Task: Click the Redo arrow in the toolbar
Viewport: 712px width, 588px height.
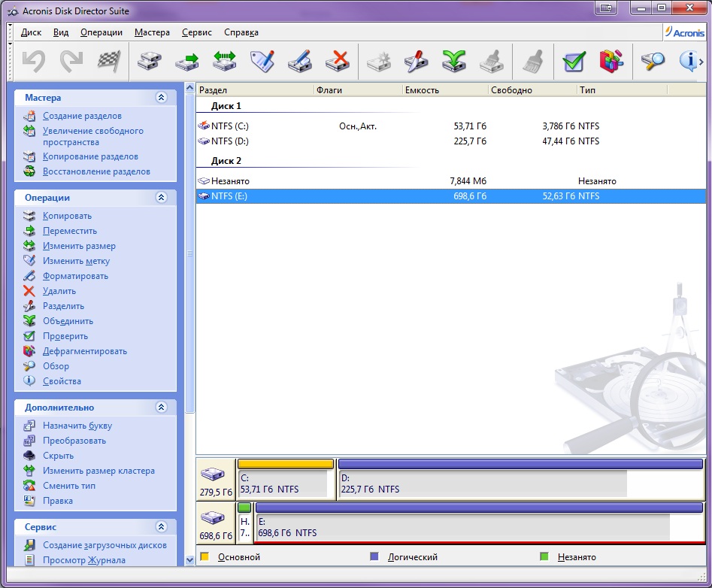Action: click(x=71, y=62)
